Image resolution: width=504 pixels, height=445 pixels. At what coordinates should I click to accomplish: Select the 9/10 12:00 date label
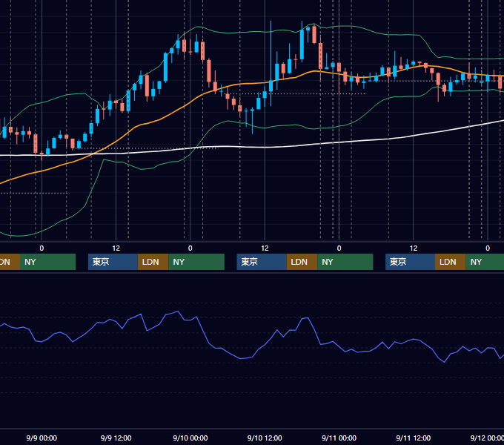tap(265, 438)
